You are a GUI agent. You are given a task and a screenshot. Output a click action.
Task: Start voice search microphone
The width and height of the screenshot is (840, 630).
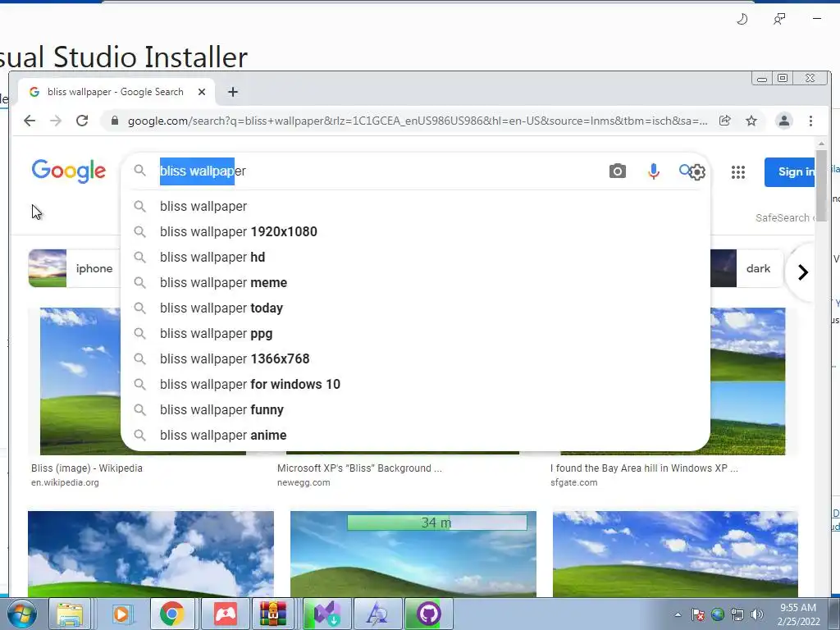pos(653,171)
